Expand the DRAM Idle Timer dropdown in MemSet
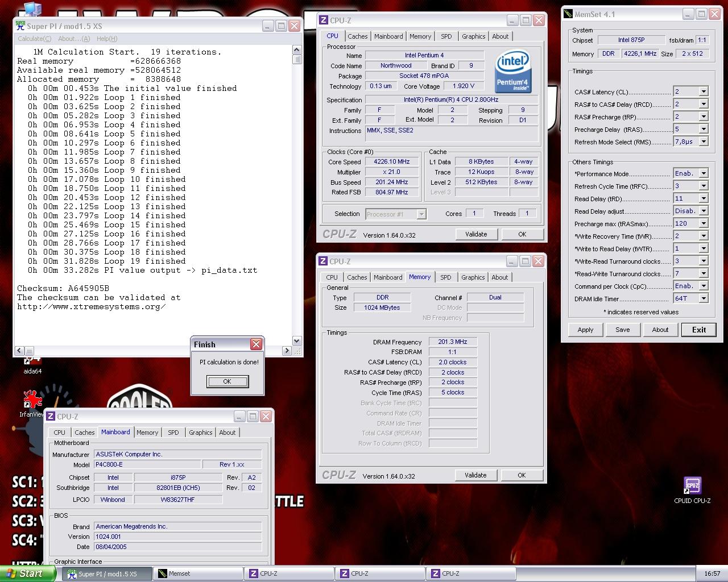The image size is (728, 582). (704, 298)
